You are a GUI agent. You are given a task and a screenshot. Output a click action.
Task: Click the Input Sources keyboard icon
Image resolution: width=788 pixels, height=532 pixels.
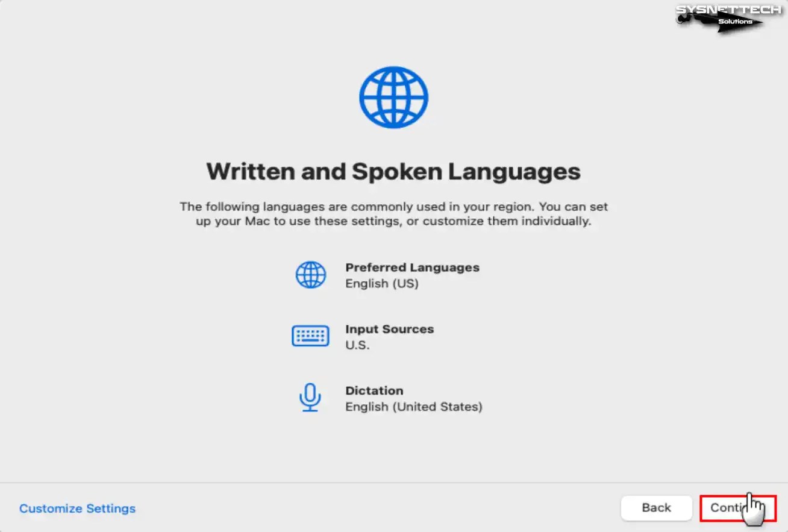coord(310,336)
